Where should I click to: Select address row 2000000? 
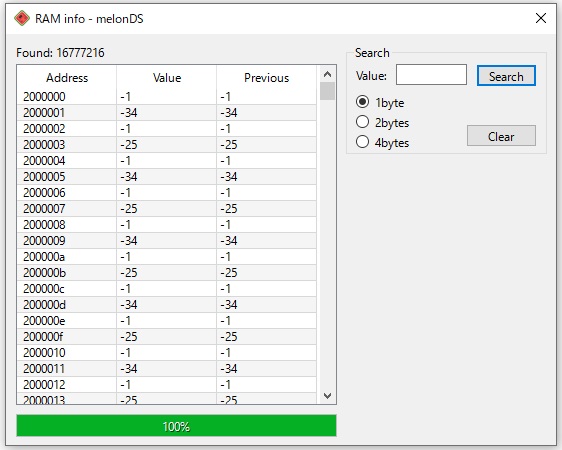pyautogui.click(x=167, y=97)
